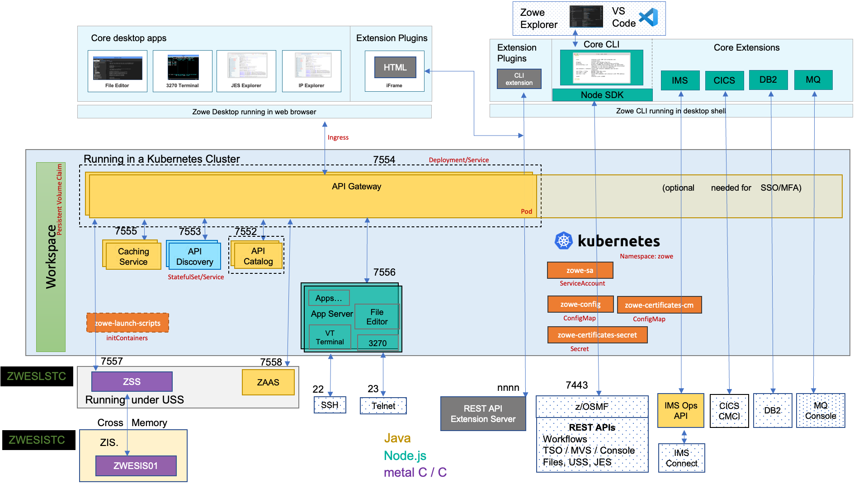The image size is (868, 488).
Task: Click the zowe-sa ServiceAccount box
Action: [x=580, y=270]
